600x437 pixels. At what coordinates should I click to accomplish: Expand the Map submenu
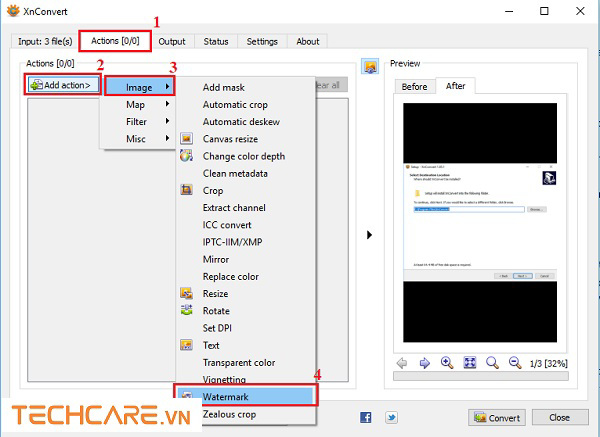[x=139, y=104]
